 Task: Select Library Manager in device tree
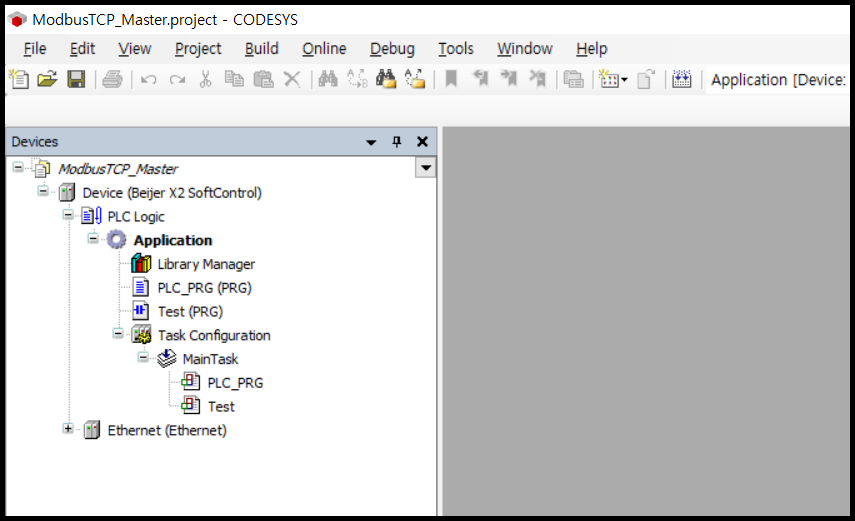click(x=206, y=264)
